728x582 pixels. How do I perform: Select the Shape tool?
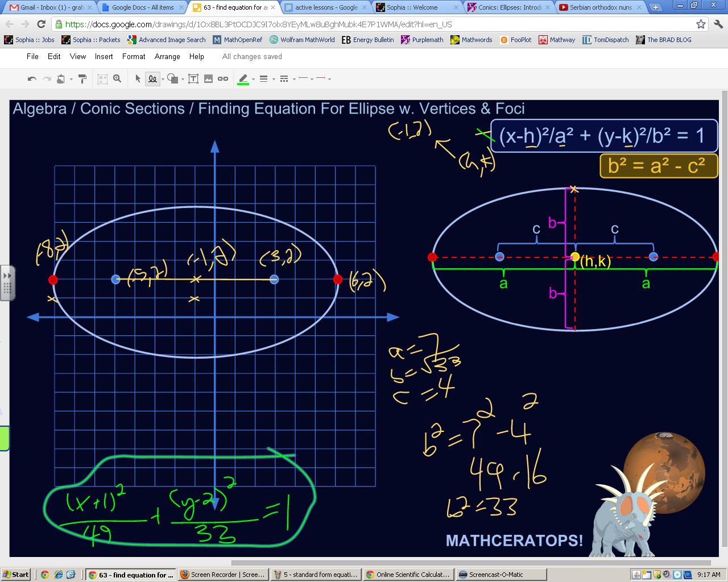173,79
